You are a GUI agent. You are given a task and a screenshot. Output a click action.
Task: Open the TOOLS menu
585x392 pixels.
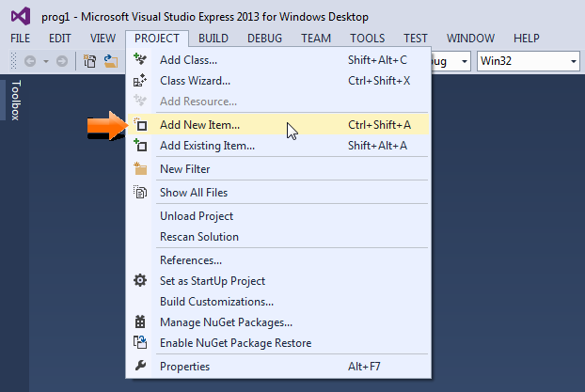[x=367, y=39]
